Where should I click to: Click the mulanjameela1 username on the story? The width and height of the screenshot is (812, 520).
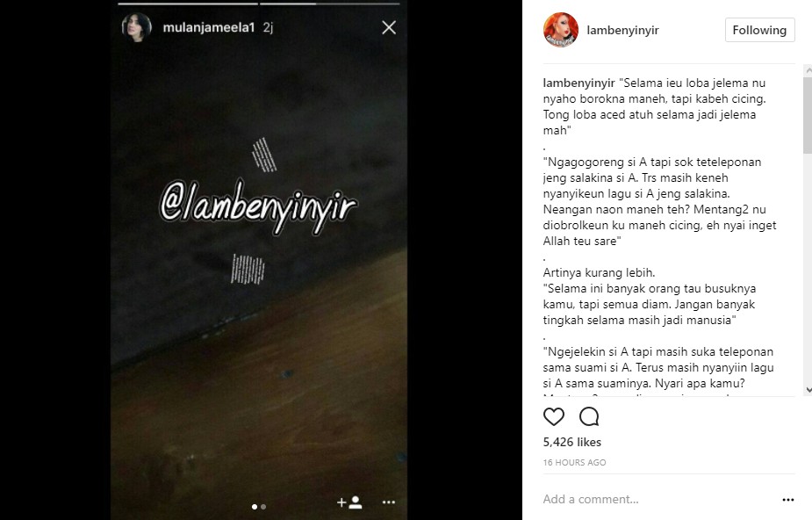[x=209, y=27]
